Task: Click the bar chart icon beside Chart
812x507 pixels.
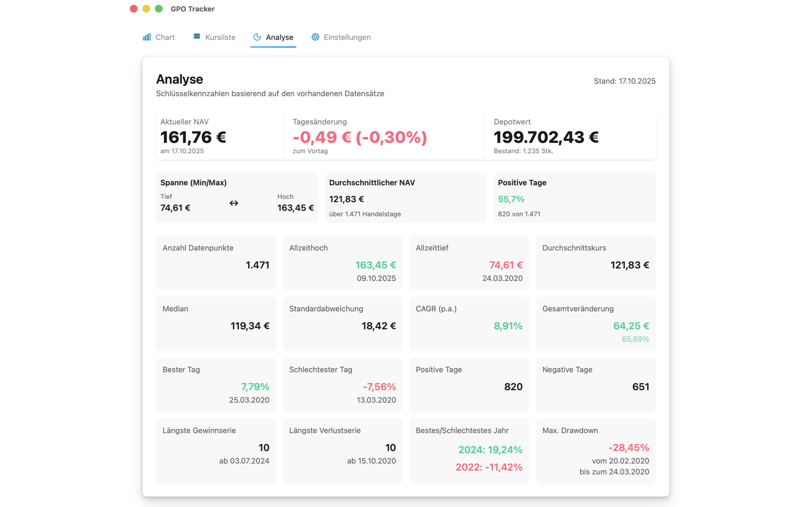Action: [147, 37]
